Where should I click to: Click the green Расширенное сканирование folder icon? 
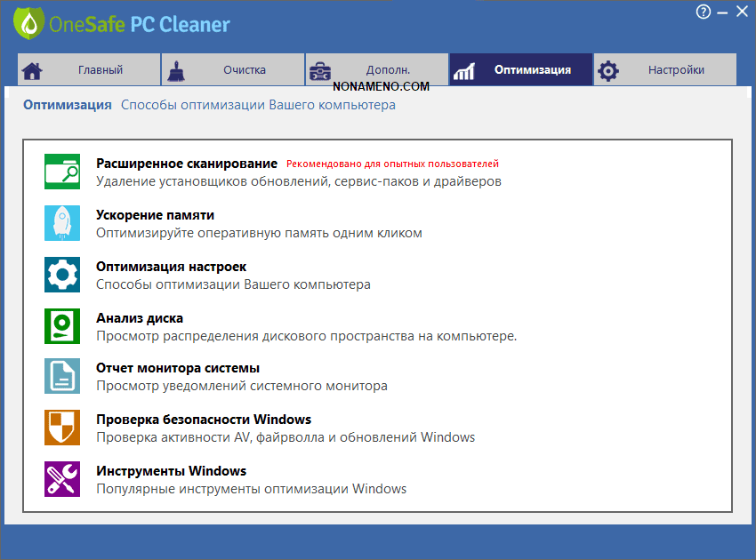coord(62,172)
